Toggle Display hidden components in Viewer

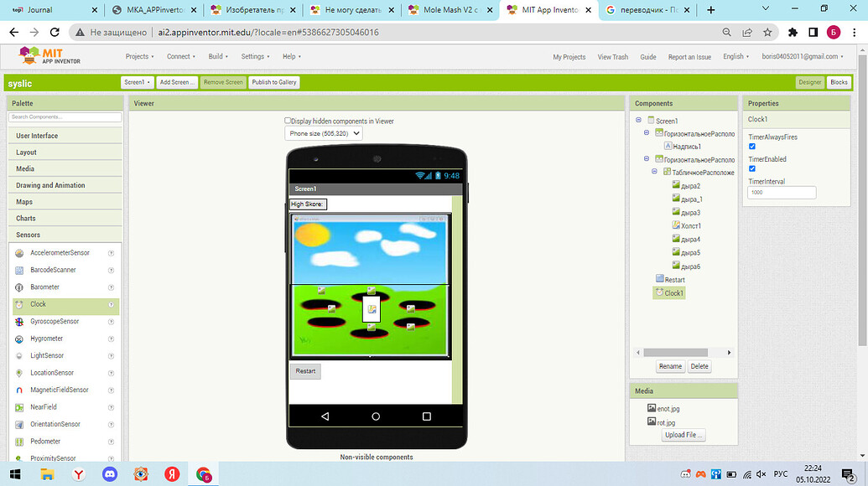tap(288, 121)
